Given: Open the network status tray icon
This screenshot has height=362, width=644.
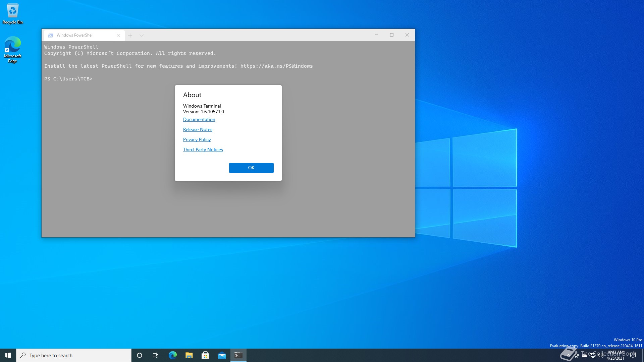Looking at the screenshot, I should pos(593,355).
